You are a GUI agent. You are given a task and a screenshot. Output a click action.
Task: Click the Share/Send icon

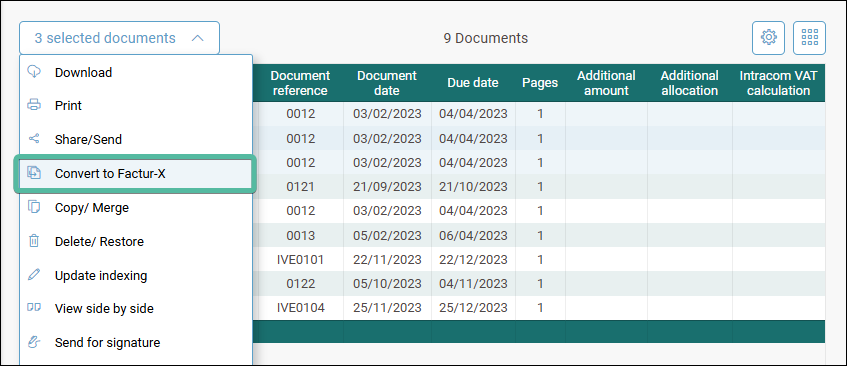tap(34, 139)
